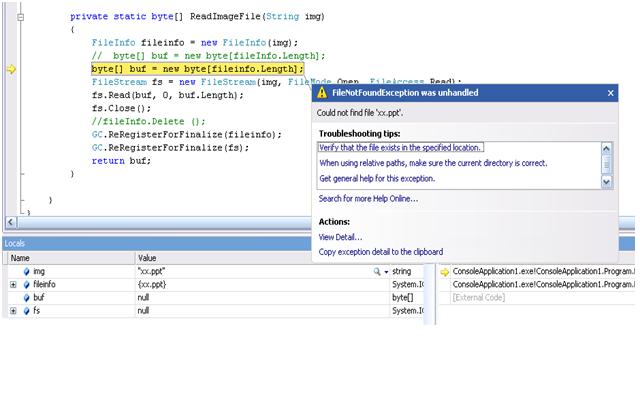The width and height of the screenshot is (640, 400).
Task: Open View Detail for the exception
Action: click(340, 237)
